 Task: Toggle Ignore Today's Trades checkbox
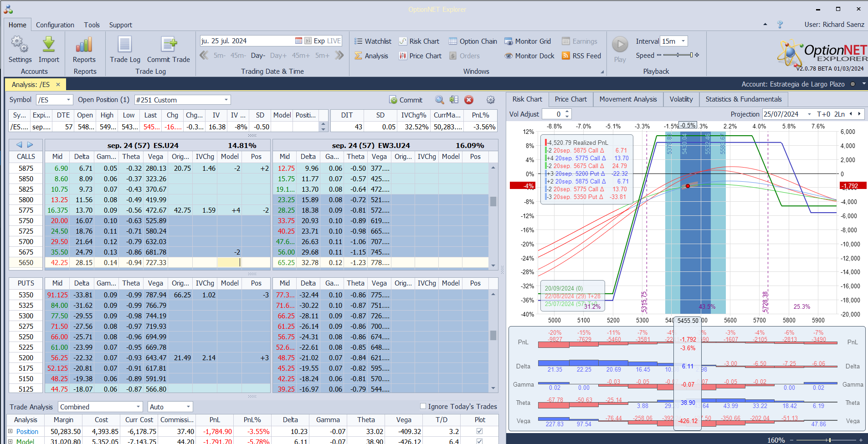tap(423, 406)
